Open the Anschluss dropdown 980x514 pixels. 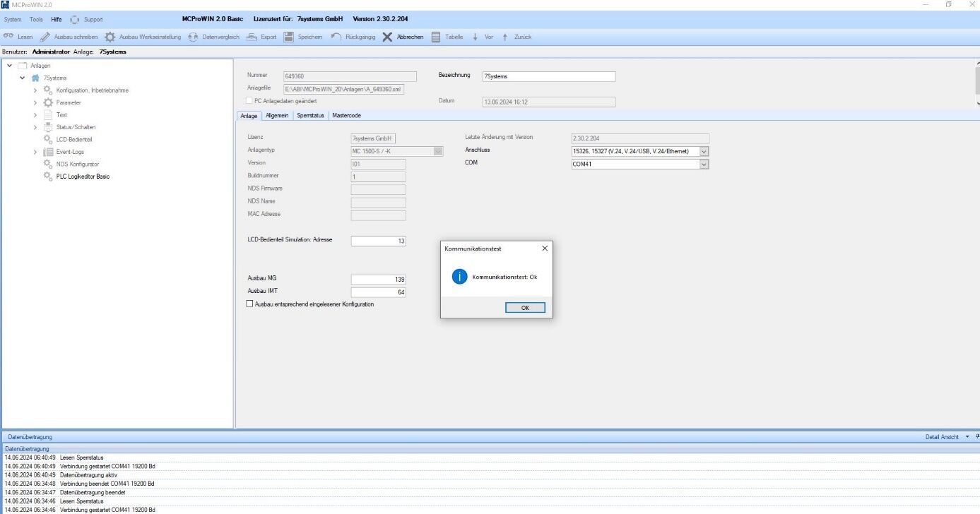704,151
